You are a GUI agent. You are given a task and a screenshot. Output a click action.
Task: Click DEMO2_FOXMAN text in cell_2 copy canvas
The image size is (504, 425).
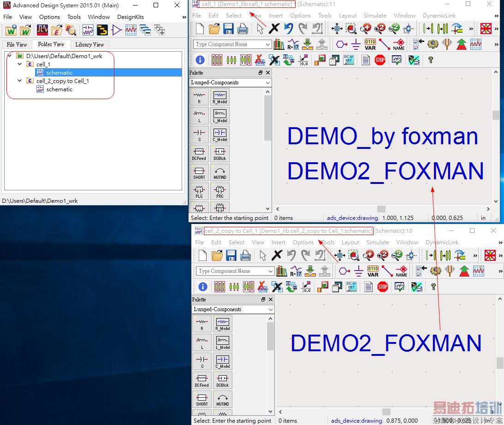point(385,343)
